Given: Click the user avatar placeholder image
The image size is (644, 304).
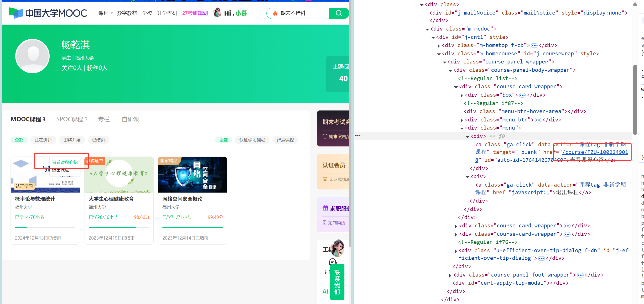Looking at the screenshot, I should click(32, 56).
